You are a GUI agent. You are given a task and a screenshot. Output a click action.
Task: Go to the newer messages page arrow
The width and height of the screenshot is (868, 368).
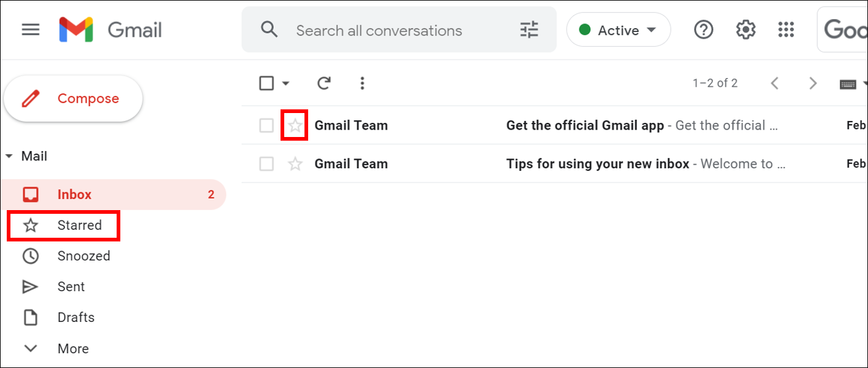[x=775, y=83]
